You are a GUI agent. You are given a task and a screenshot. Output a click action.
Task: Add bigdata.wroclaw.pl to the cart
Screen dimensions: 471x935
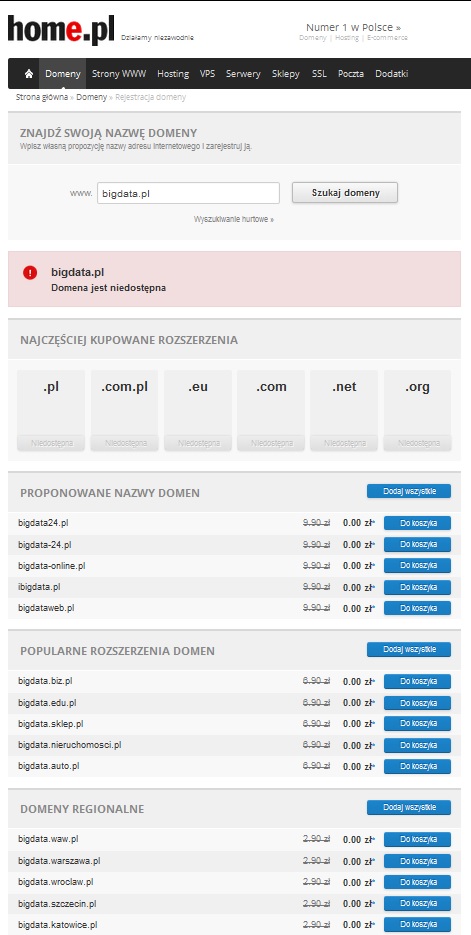[x=417, y=882]
